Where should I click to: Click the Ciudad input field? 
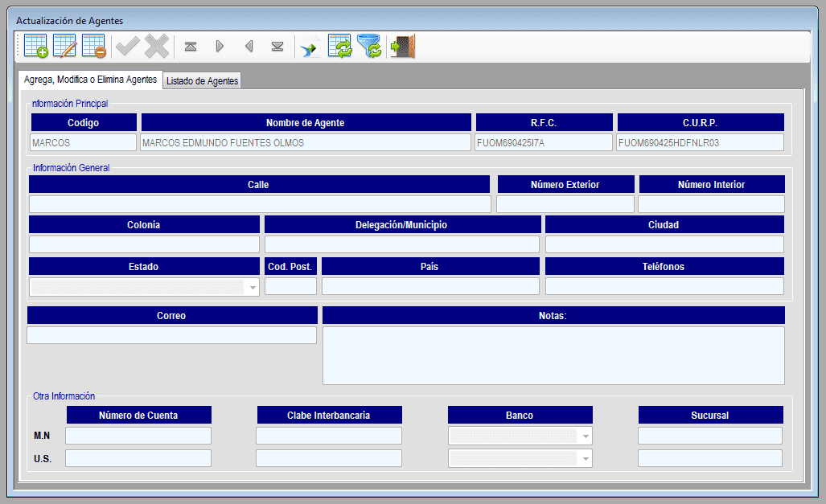664,244
